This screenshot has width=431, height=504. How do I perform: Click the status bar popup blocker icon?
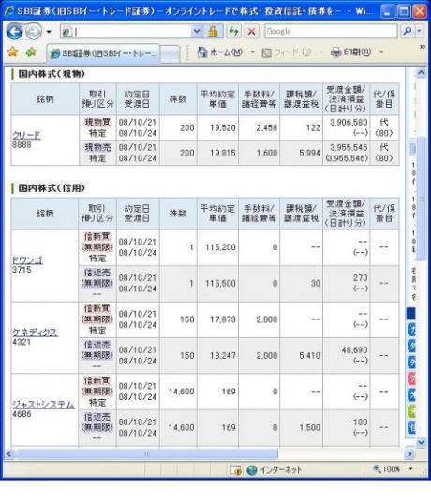point(235,470)
